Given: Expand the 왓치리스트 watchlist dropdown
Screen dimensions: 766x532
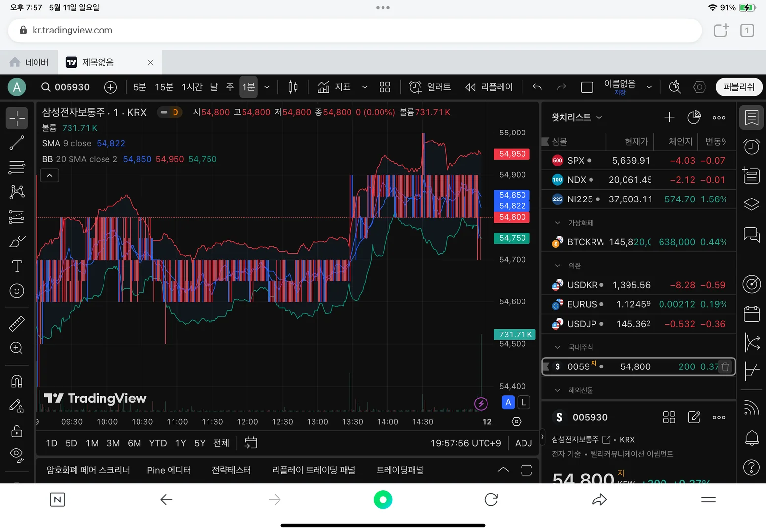Looking at the screenshot, I should [577, 117].
